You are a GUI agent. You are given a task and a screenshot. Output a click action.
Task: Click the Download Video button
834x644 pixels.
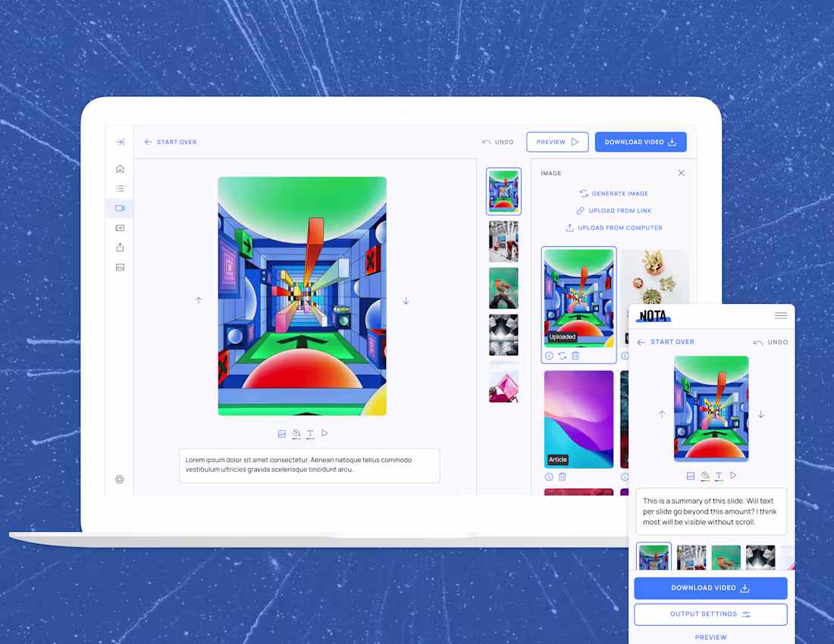(641, 142)
